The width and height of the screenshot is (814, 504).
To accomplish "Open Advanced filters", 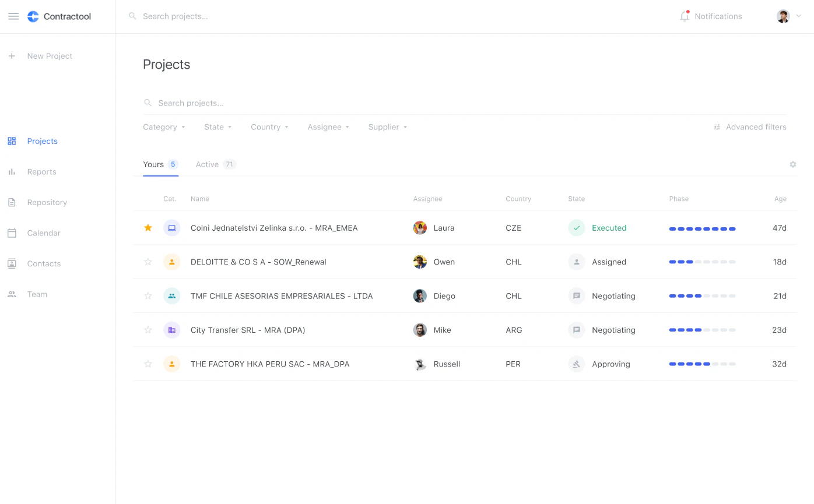I will pyautogui.click(x=750, y=126).
